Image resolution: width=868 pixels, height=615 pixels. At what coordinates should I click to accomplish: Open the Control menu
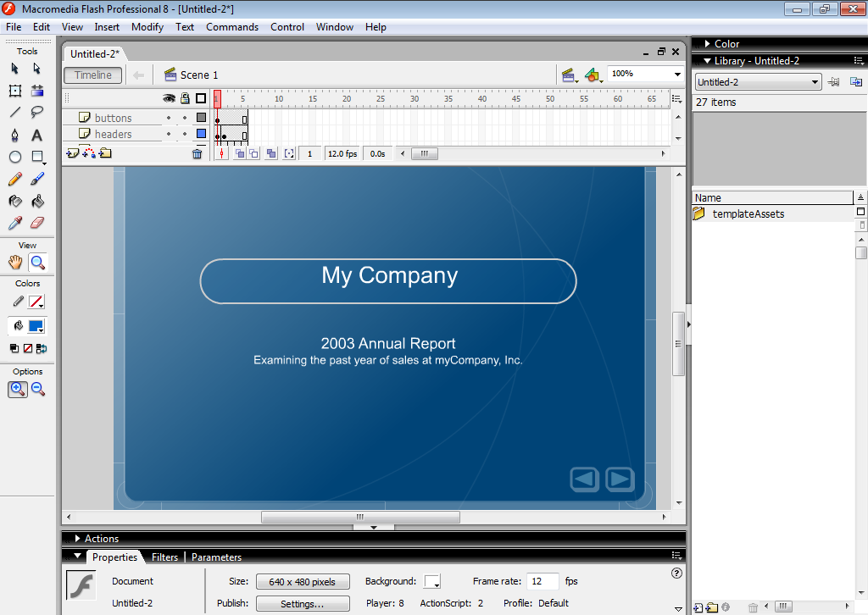tap(287, 27)
